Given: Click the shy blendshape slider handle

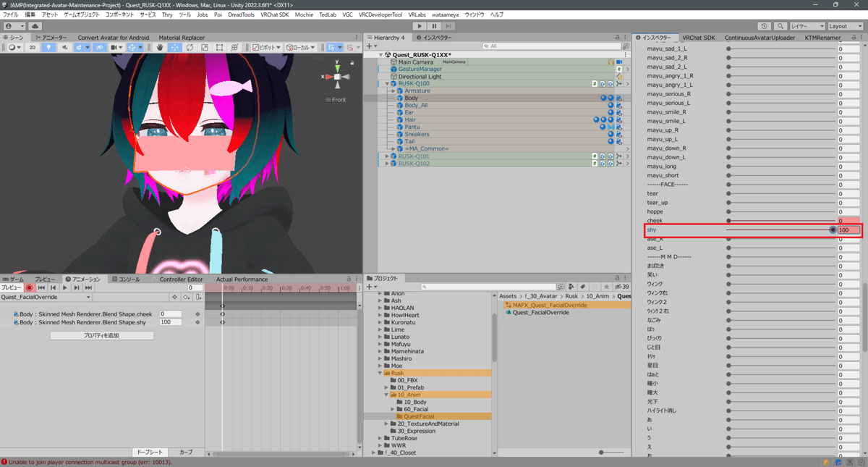Looking at the screenshot, I should [x=833, y=230].
